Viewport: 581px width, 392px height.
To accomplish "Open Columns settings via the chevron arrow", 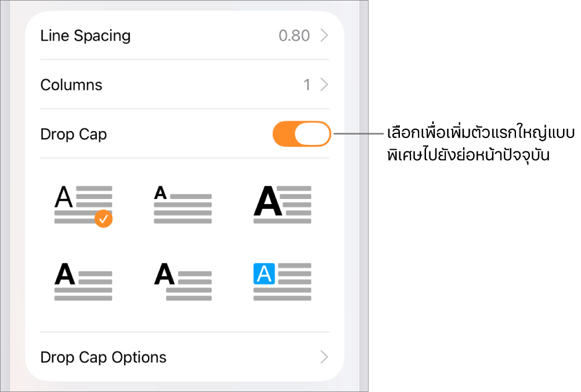I will 324,85.
